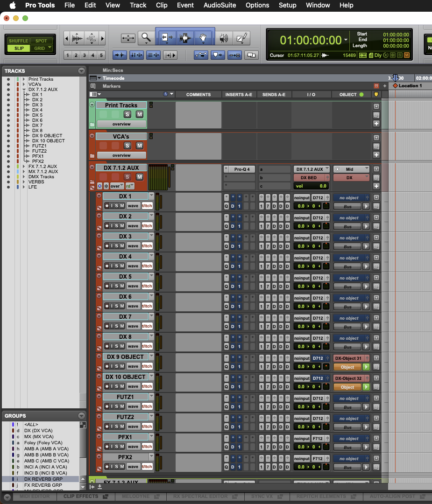Select the Pencil tool

pyautogui.click(x=241, y=38)
